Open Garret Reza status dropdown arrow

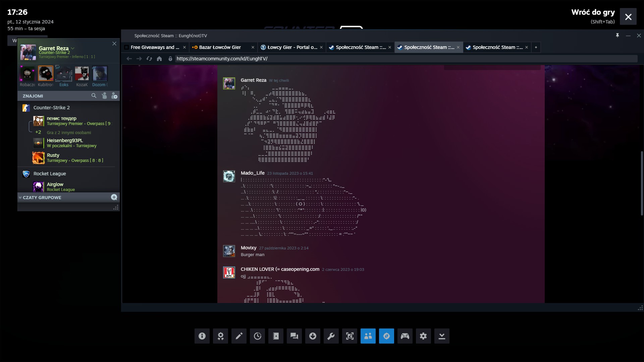[x=73, y=48]
